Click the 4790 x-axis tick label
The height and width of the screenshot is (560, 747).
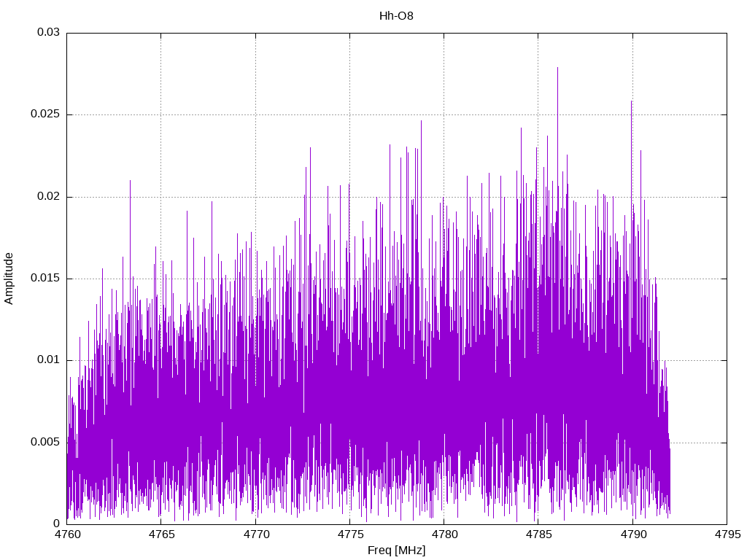coord(633,534)
